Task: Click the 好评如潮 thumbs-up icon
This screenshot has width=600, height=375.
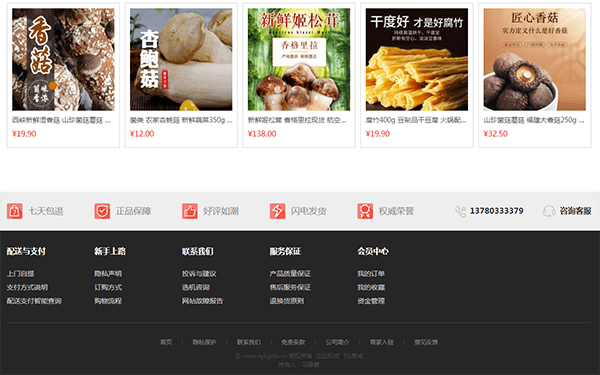Action: point(190,211)
